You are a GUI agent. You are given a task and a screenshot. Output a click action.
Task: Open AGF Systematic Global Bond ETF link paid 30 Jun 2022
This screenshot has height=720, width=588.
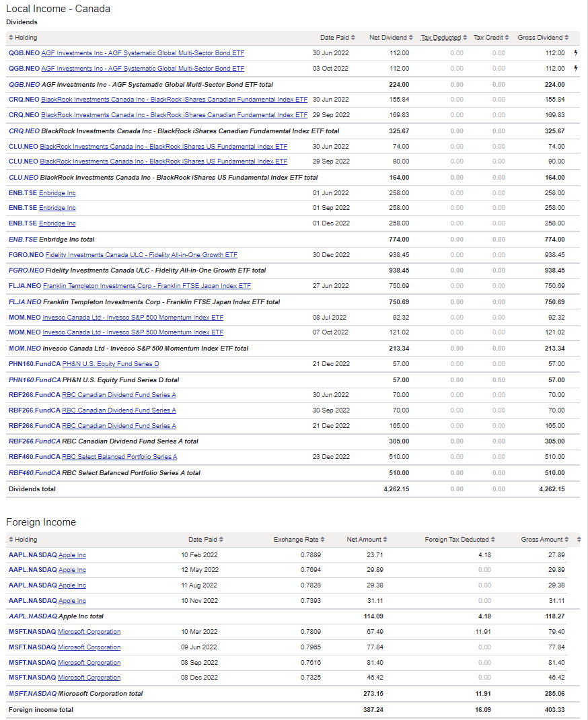tap(143, 52)
